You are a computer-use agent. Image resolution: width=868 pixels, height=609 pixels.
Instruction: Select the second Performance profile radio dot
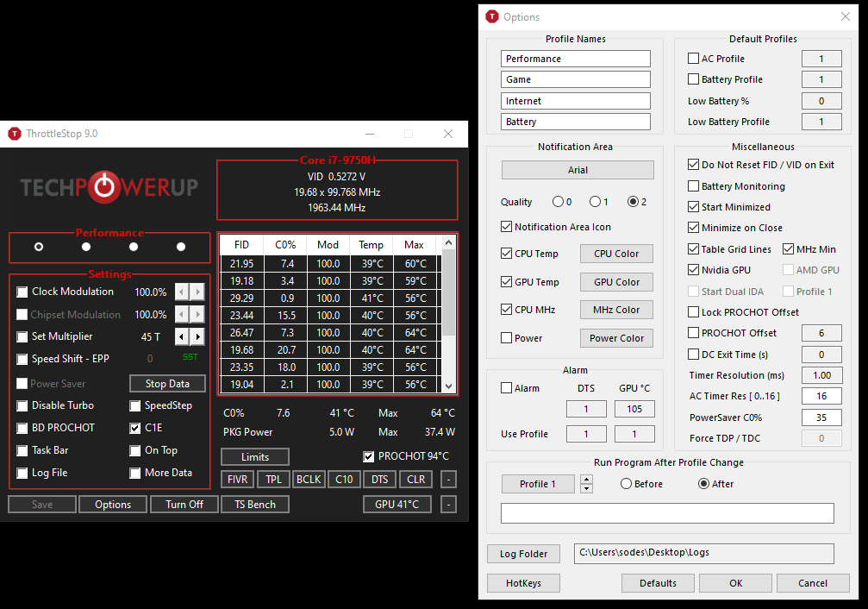pos(85,247)
